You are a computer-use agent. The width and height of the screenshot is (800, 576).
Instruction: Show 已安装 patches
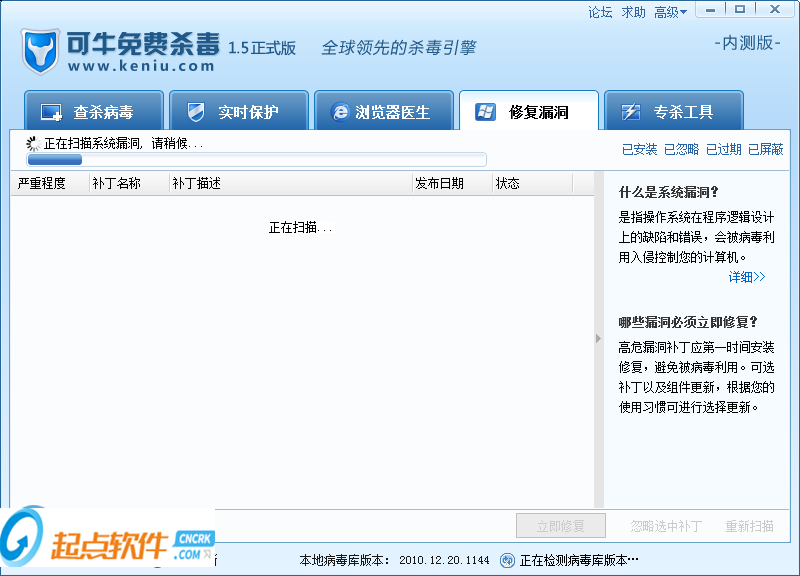[x=639, y=149]
